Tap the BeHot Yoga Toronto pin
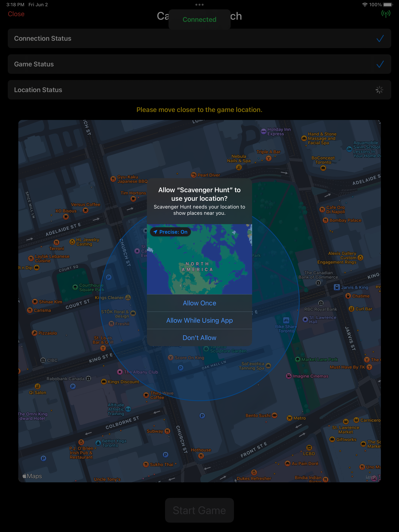 [x=98, y=443]
